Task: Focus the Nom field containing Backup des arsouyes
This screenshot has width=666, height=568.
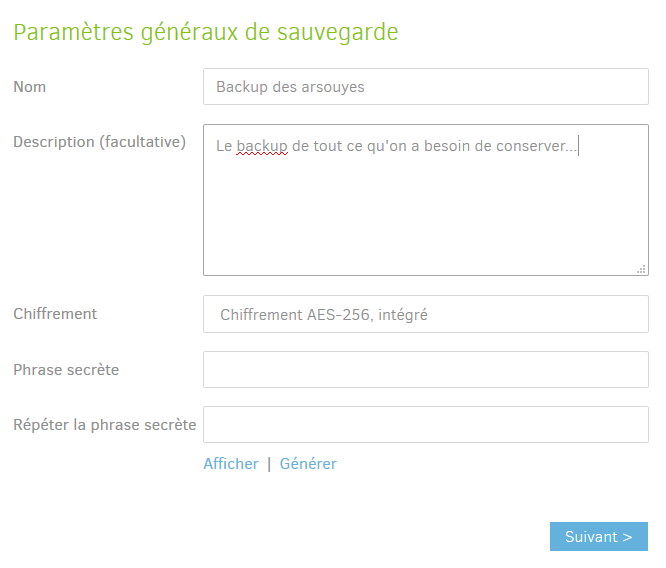Action: click(426, 87)
